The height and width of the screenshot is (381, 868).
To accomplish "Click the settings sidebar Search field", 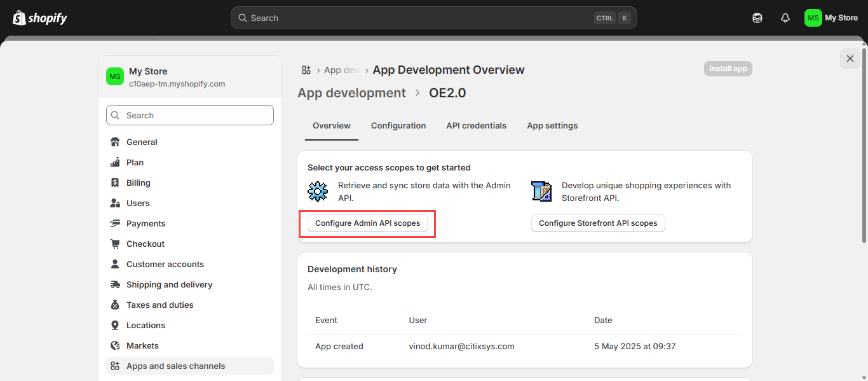I will pos(190,115).
